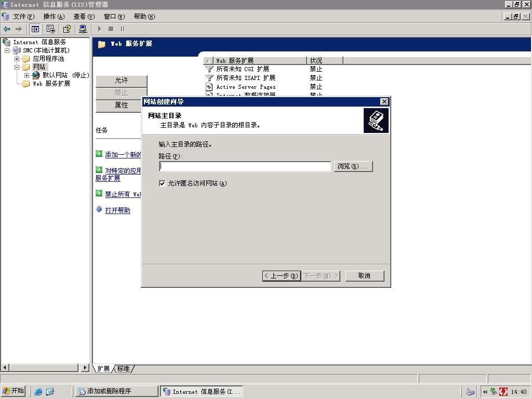
Task: Select Web 服务扩展 folder in tree
Action: 51,84
